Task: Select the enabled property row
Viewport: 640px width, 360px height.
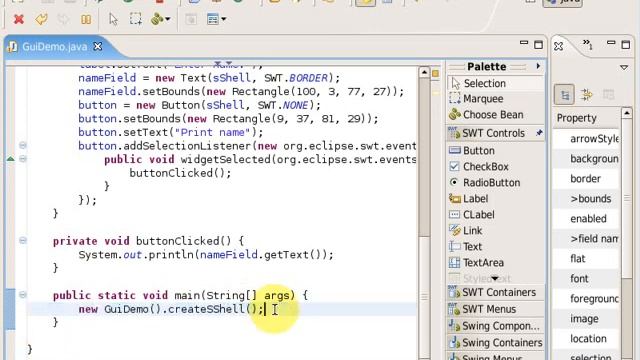Action: pos(586,219)
